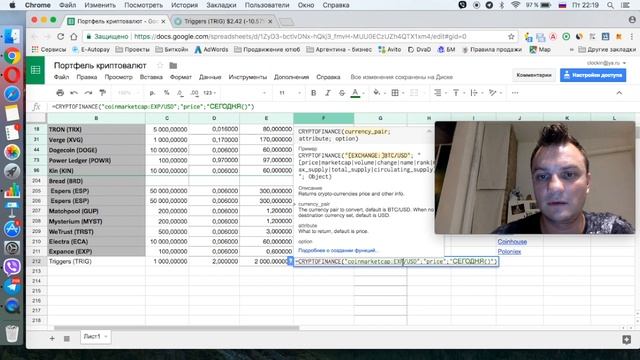
Task: Collapse the Sheets header with chevron
Action: coord(619,93)
